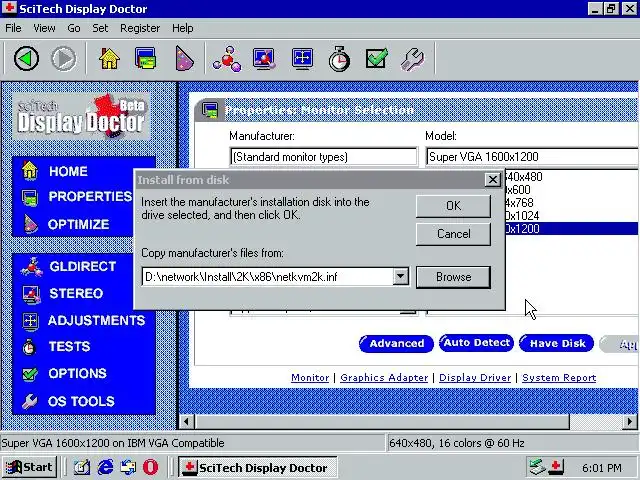Expand the file path dropdown arrow

(x=400, y=277)
